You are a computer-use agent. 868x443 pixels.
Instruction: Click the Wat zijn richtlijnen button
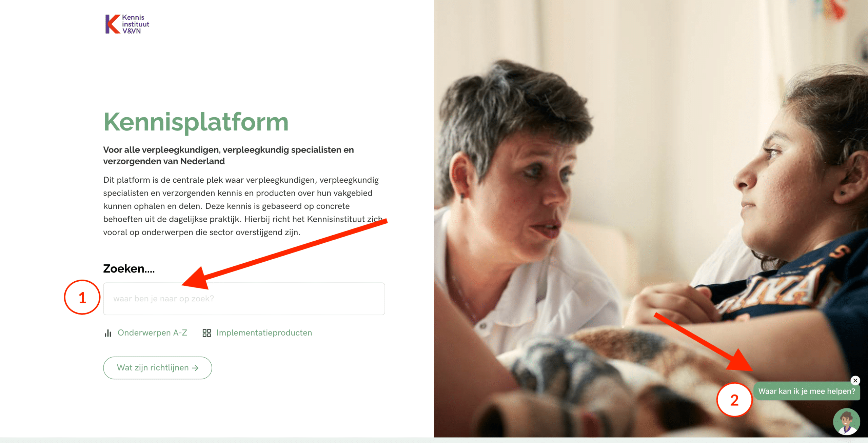[x=158, y=368]
